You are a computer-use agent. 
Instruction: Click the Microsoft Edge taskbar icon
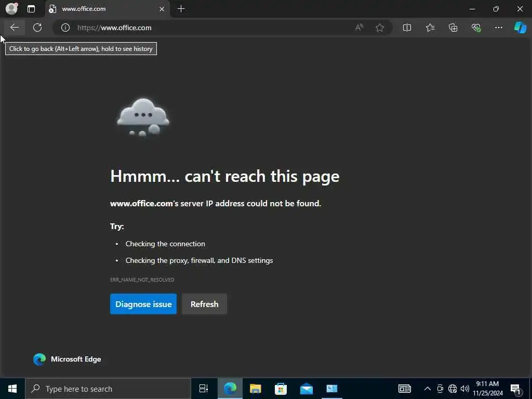(230, 389)
